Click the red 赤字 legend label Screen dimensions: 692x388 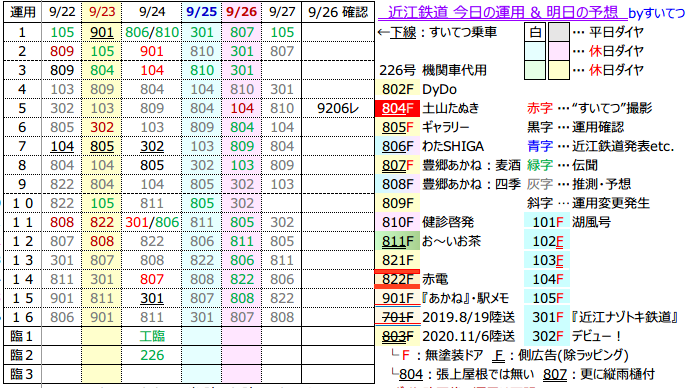(x=539, y=108)
